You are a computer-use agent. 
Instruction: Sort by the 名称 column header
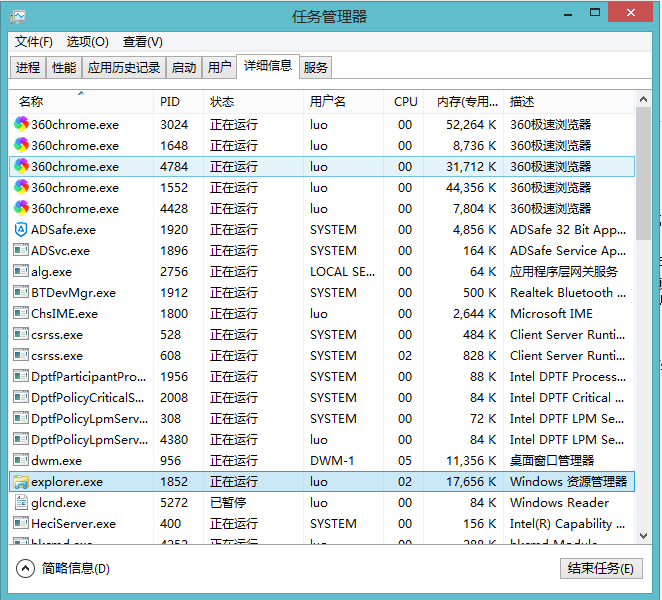(81, 101)
